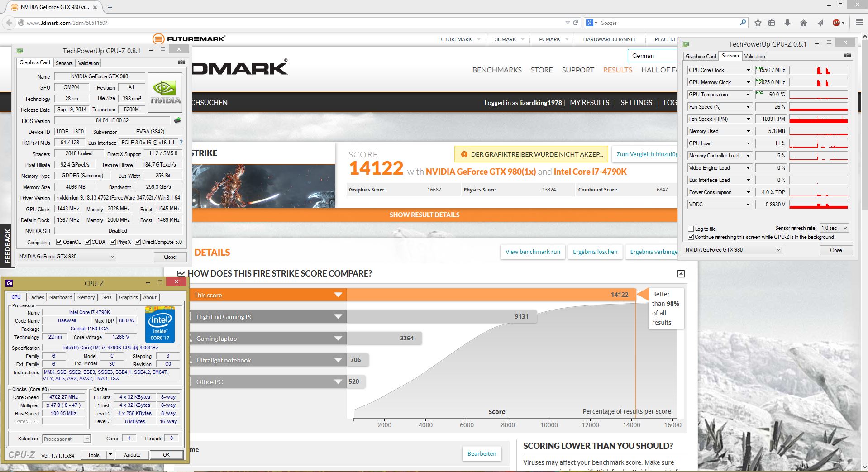This screenshot has width=868, height=472.
Task: Click the Futuremark logo at page top
Action: (x=189, y=39)
